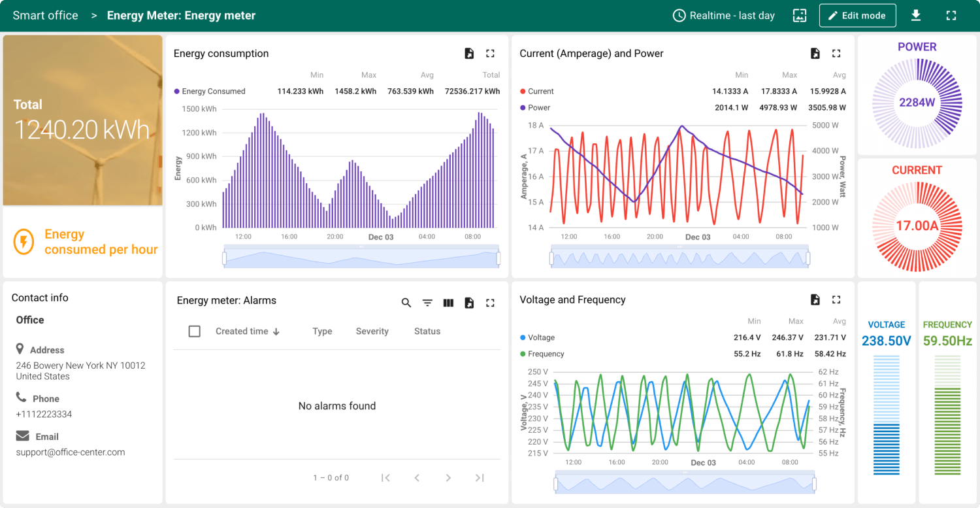Sort alarms by Created time
980x508 pixels.
248,331
